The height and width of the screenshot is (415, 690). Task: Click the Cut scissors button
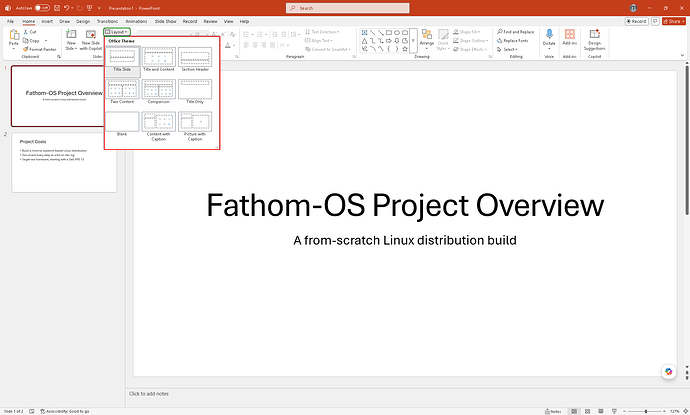(x=30, y=32)
